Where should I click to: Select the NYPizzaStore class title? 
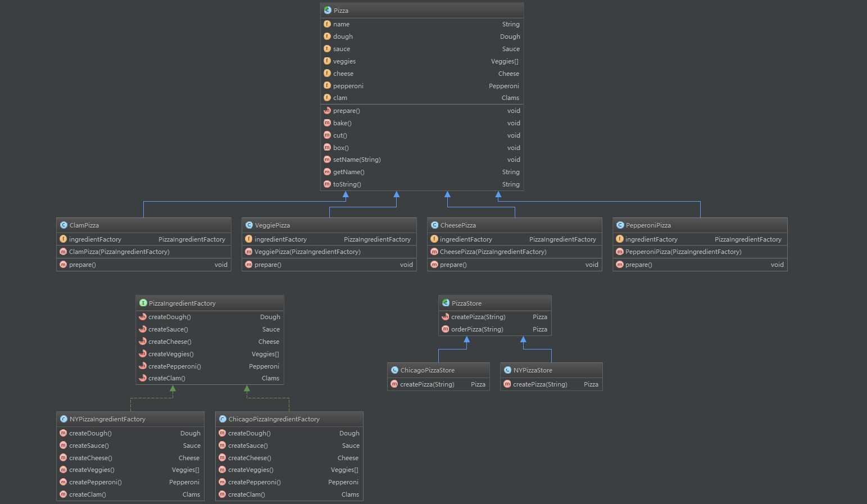pos(533,370)
